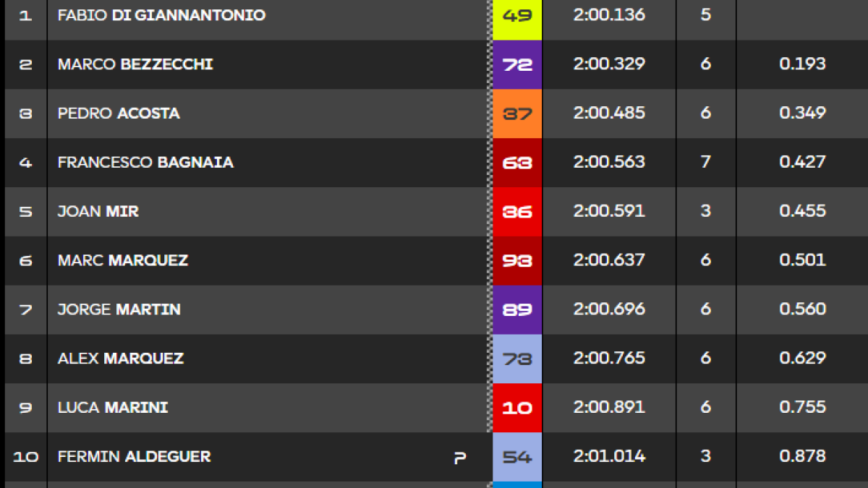
Task: Click the orange number 37 badge
Action: tap(517, 114)
